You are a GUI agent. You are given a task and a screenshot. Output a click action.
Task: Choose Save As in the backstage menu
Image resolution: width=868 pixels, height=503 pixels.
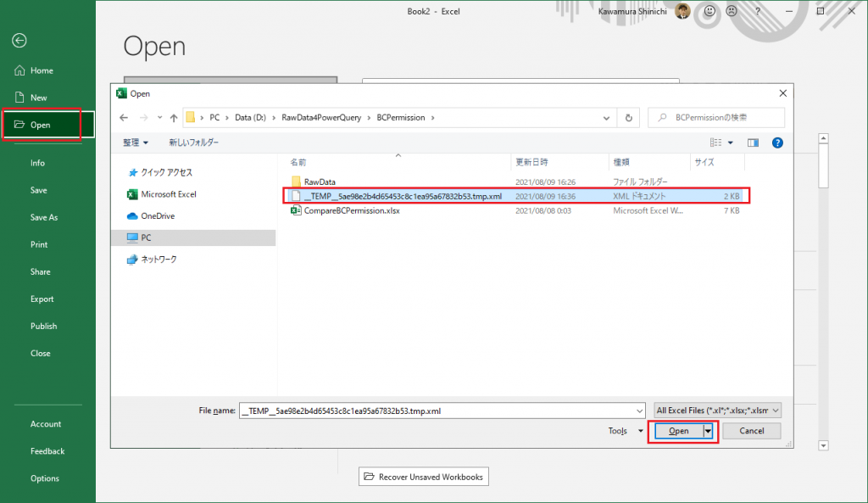tap(44, 217)
